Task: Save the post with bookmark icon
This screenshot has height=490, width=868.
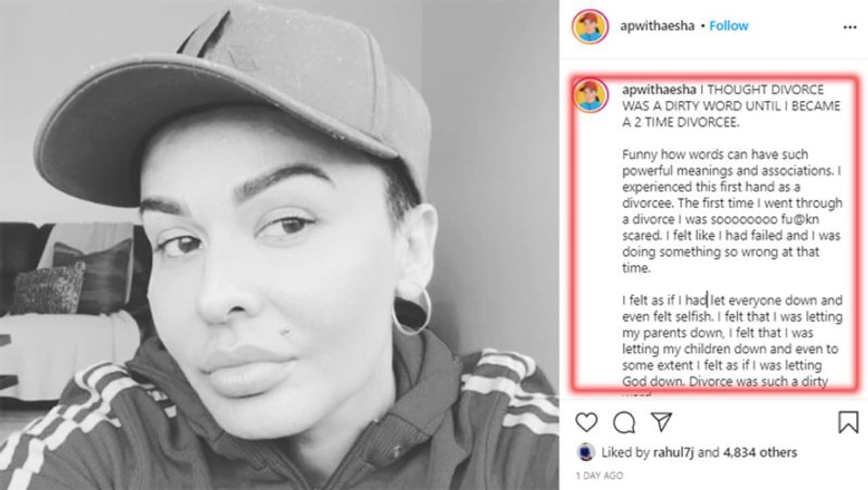Action: point(848,422)
